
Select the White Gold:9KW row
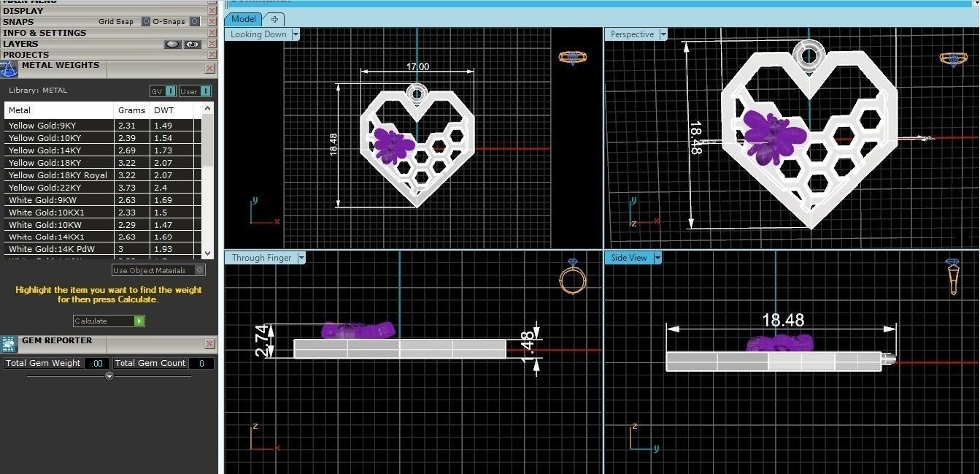[103, 200]
